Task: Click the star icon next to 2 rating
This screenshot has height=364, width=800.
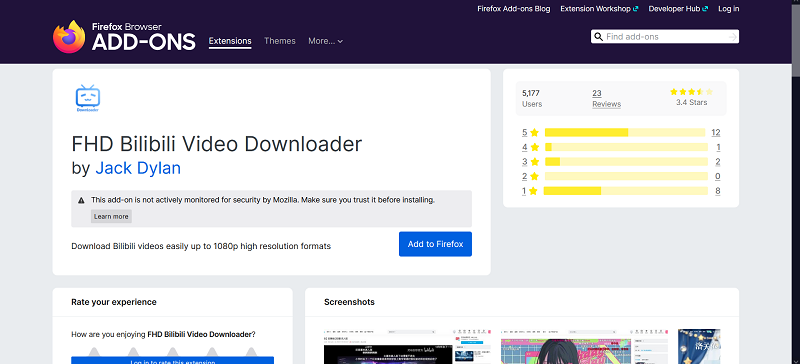Action: 534,177
